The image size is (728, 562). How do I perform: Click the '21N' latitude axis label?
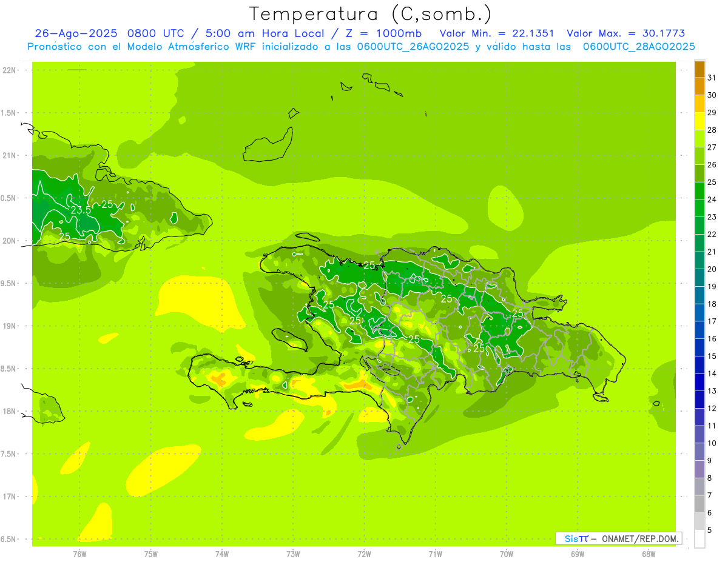pyautogui.click(x=8, y=156)
